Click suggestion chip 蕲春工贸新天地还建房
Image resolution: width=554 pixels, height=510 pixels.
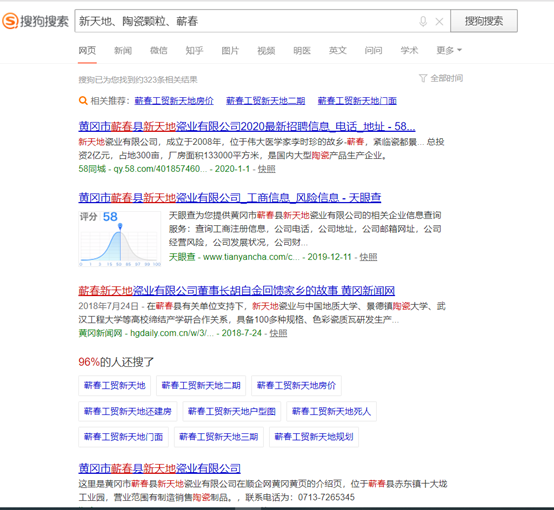pyautogui.click(x=128, y=411)
